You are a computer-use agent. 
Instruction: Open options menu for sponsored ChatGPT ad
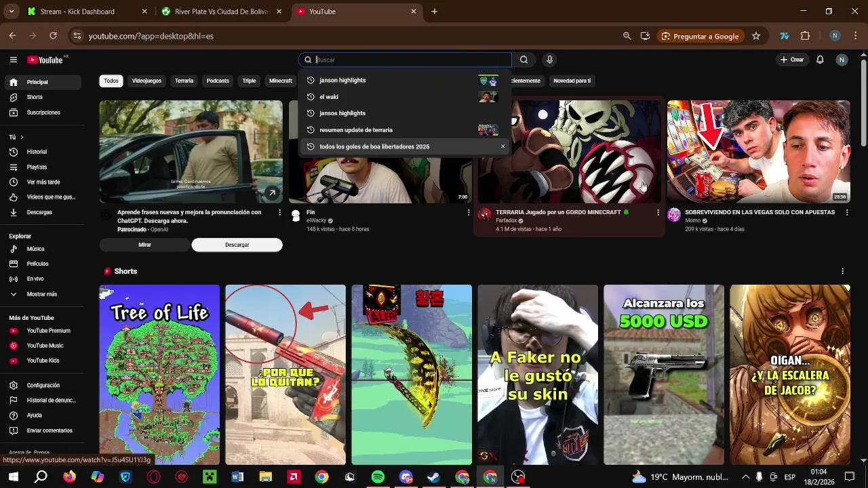pyautogui.click(x=279, y=212)
